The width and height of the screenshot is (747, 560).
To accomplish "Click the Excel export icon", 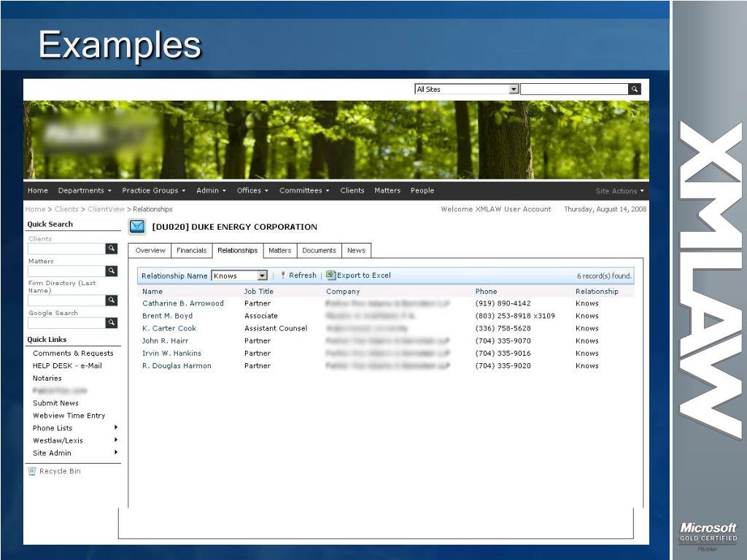I will coord(330,275).
